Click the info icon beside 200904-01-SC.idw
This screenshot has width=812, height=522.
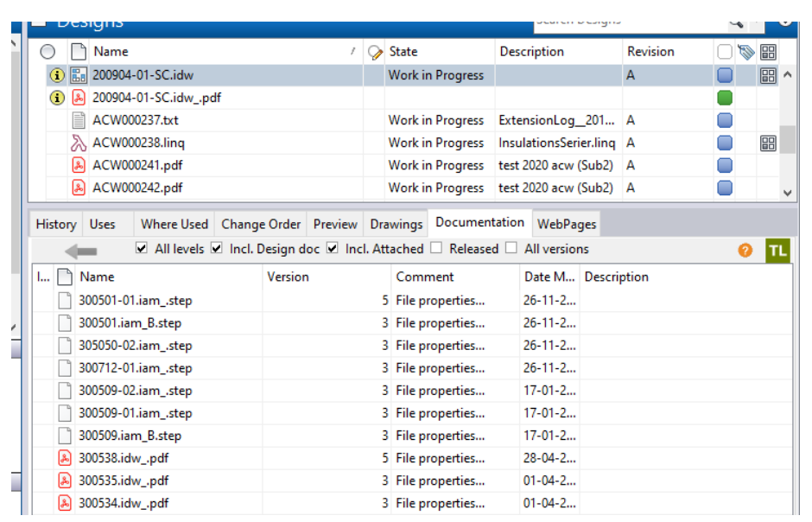click(x=57, y=75)
